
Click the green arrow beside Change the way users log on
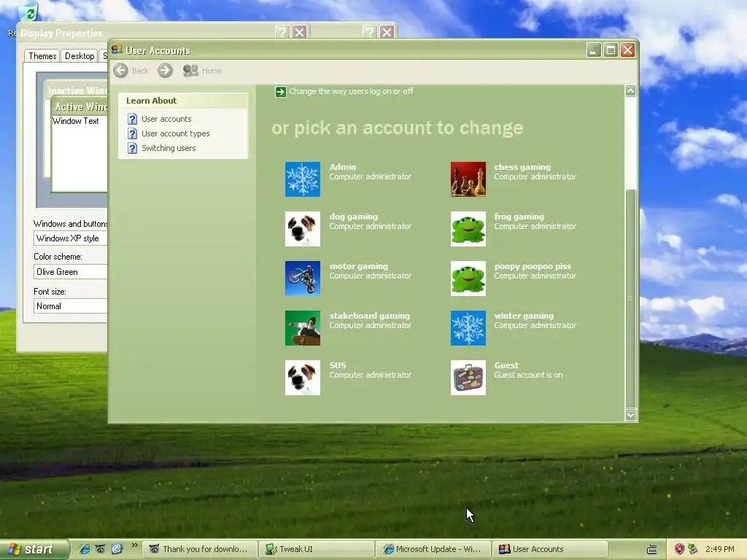[281, 91]
